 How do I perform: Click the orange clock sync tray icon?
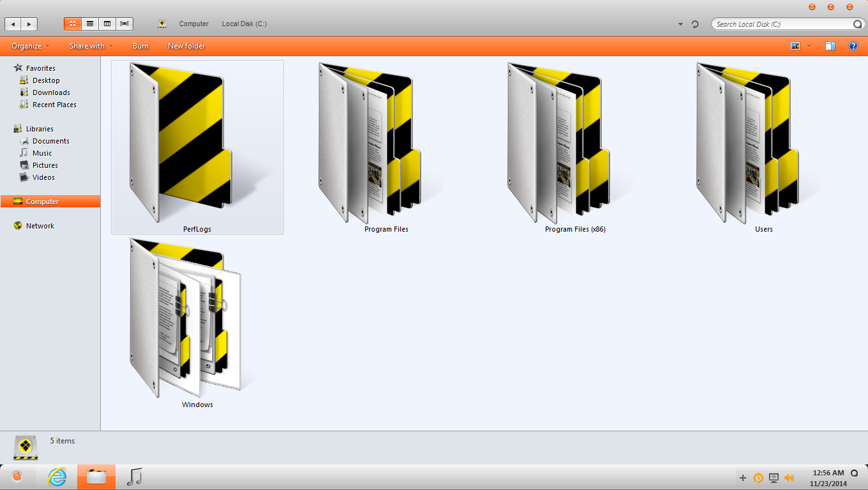click(x=758, y=478)
